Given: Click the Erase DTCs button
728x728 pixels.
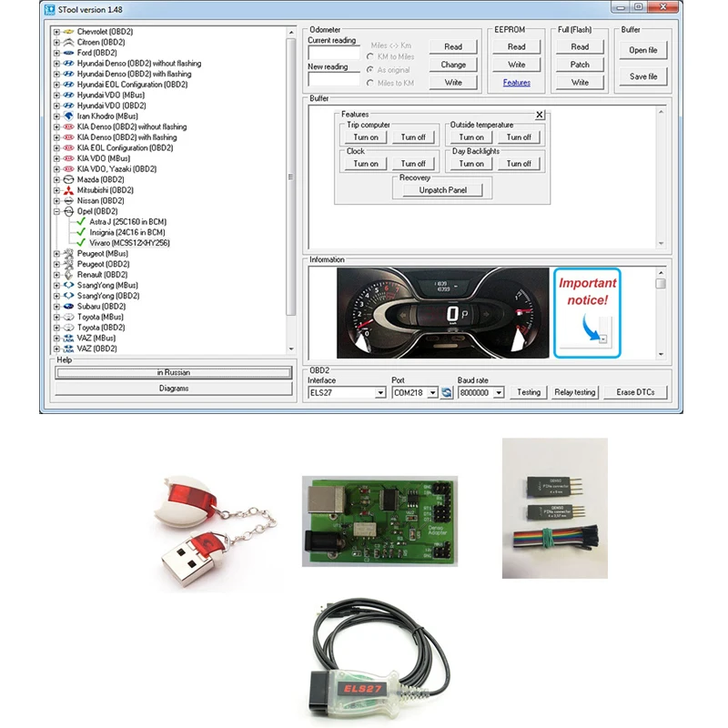Looking at the screenshot, I should click(635, 393).
